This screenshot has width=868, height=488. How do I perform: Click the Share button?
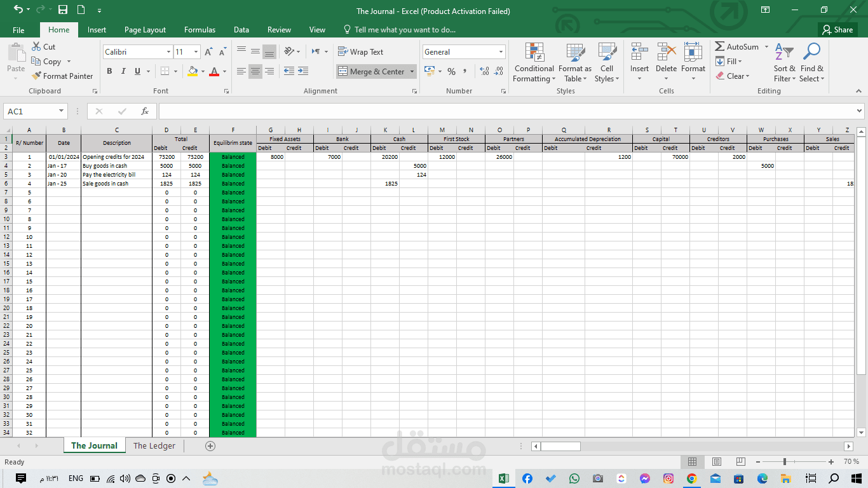(x=837, y=30)
